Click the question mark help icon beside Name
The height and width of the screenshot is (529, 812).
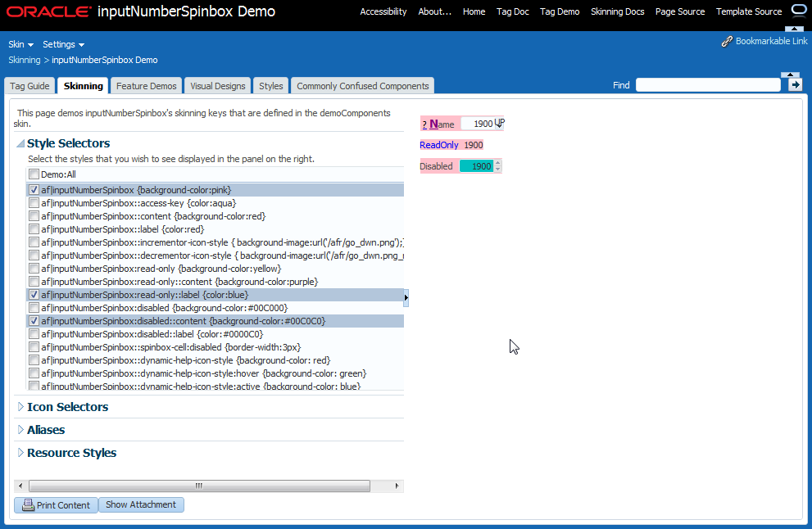(x=424, y=124)
